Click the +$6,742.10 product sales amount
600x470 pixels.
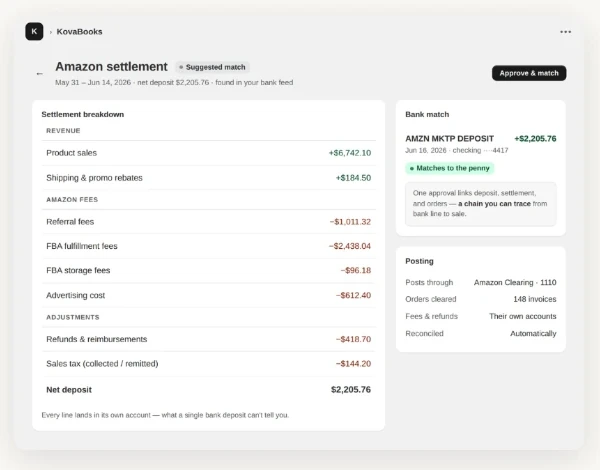350,153
